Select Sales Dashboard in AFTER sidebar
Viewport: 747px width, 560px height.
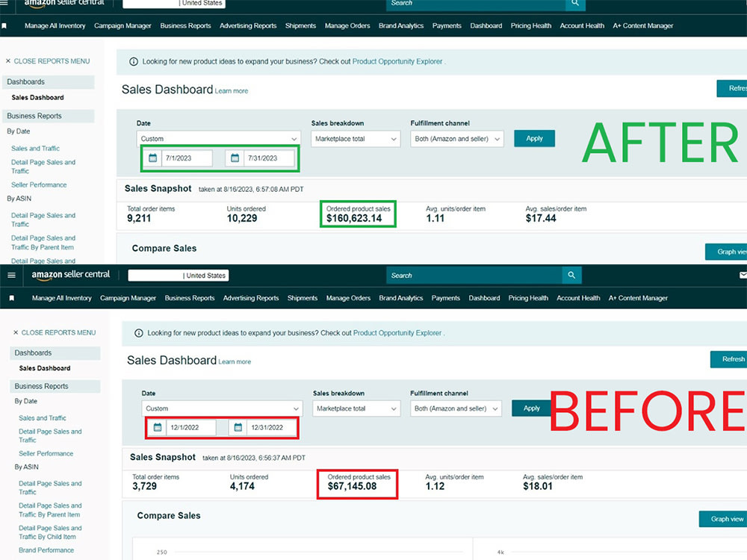point(37,98)
